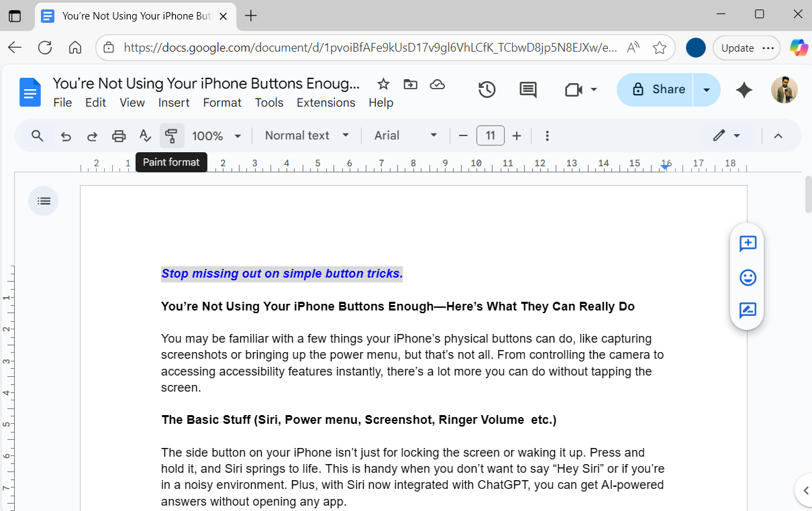The image size is (812, 511).
Task: Open the comments history icon
Action: [x=528, y=90]
